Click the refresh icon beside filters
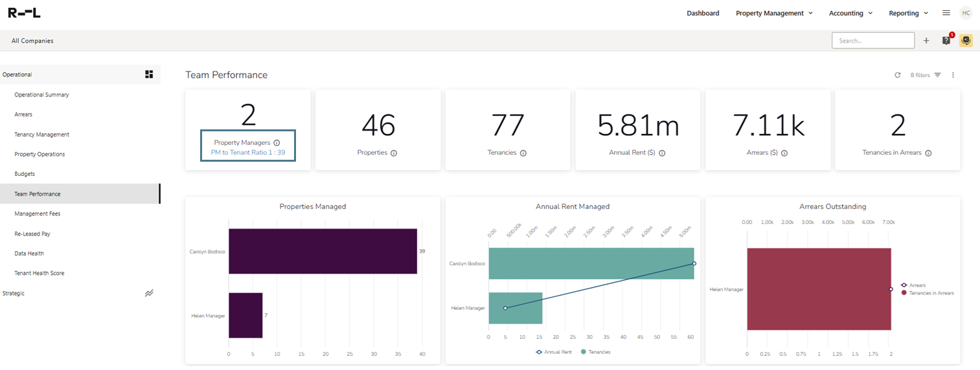 (897, 75)
